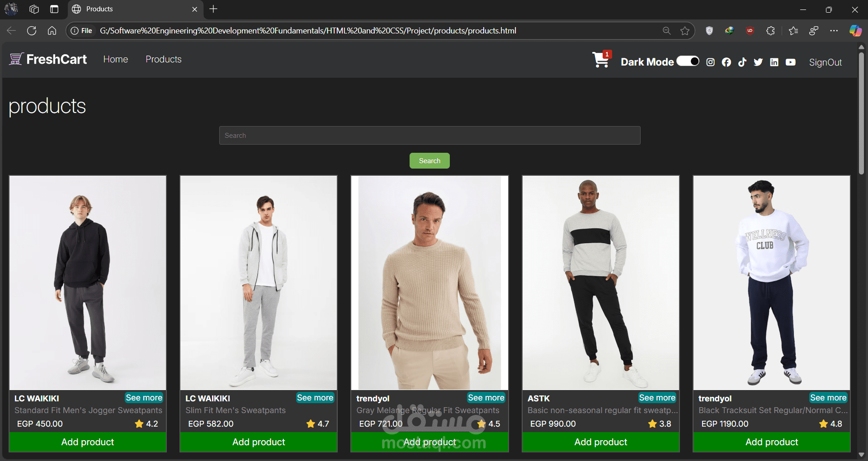The height and width of the screenshot is (461, 868).
Task: Click the scrollbar down arrow
Action: point(862,455)
